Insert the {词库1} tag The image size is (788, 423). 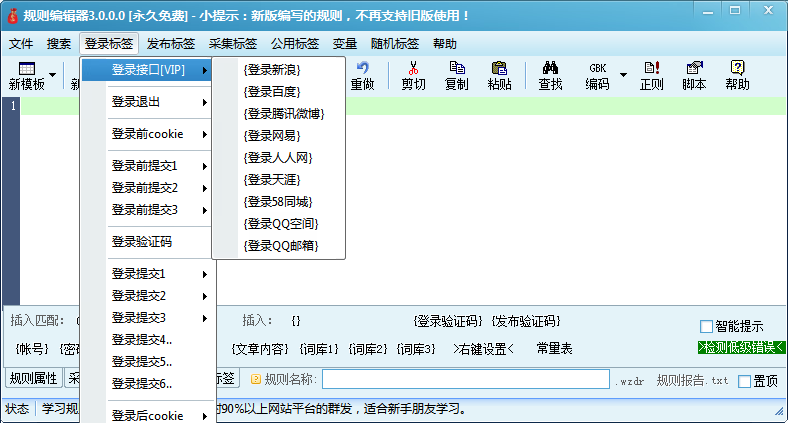click(x=319, y=349)
